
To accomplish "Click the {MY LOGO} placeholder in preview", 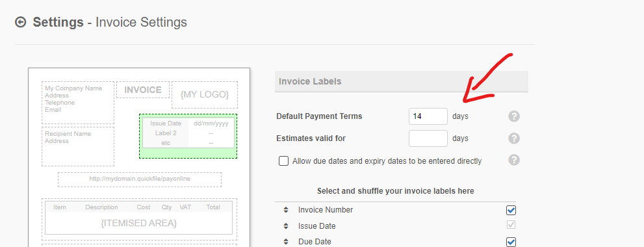I will [x=205, y=94].
